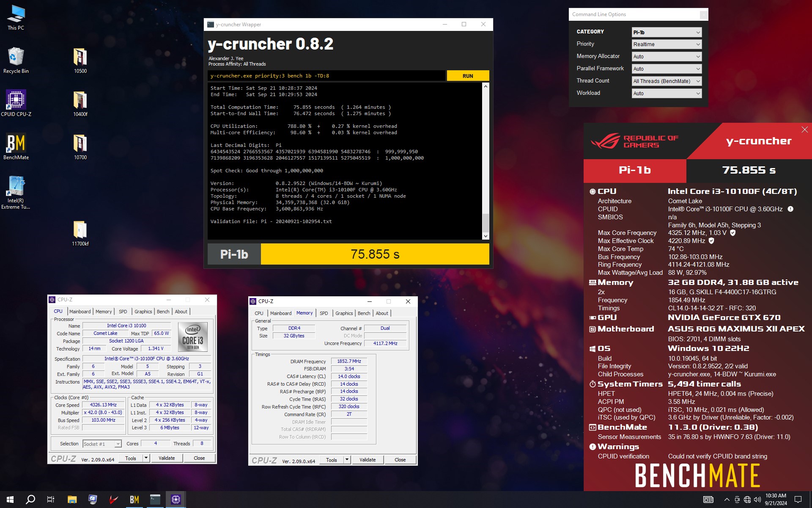Image resolution: width=812 pixels, height=508 pixels.
Task: Open SPD tab in right CPU-Z window
Action: point(324,313)
